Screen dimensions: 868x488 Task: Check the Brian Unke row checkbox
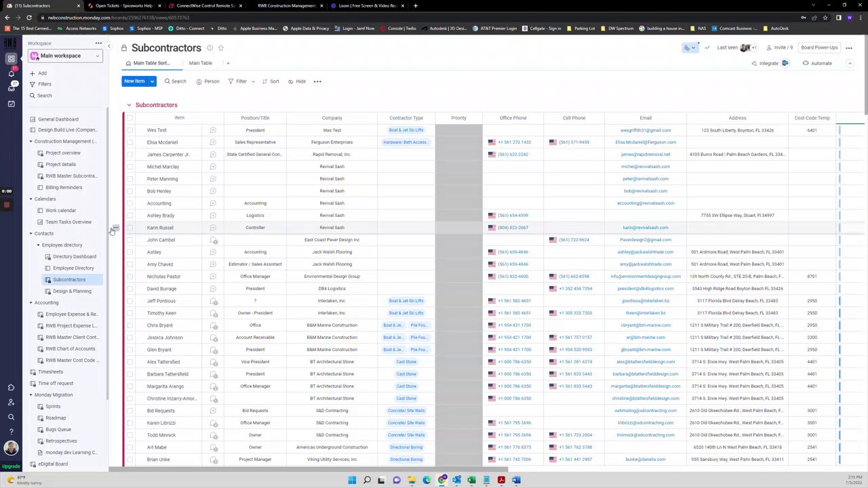click(130, 460)
